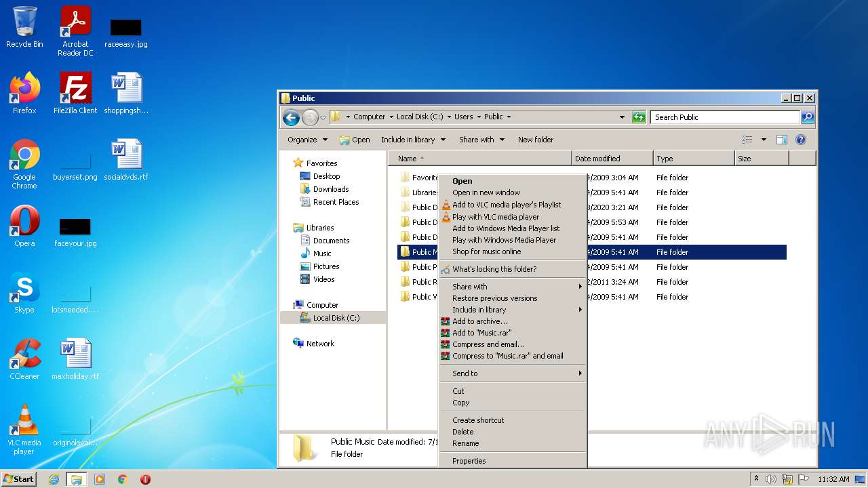The width and height of the screenshot is (868, 488).
Task: Show hidden system tray icons
Action: pos(756,479)
